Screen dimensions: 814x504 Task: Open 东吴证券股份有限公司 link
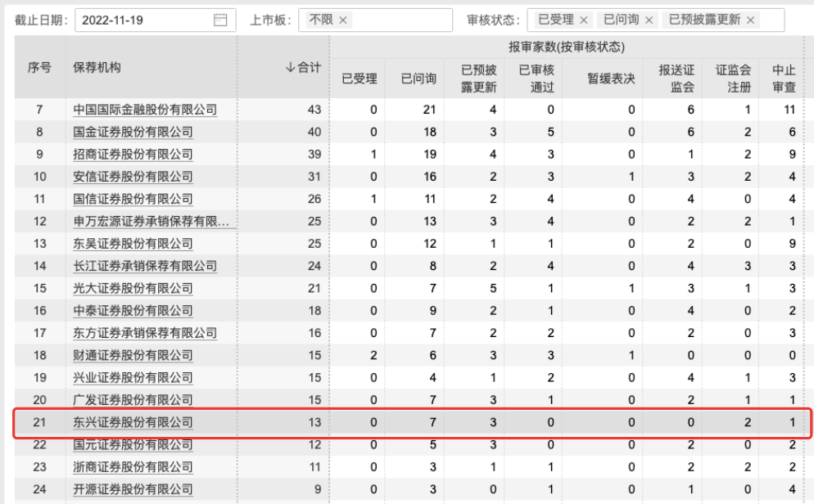click(x=133, y=243)
